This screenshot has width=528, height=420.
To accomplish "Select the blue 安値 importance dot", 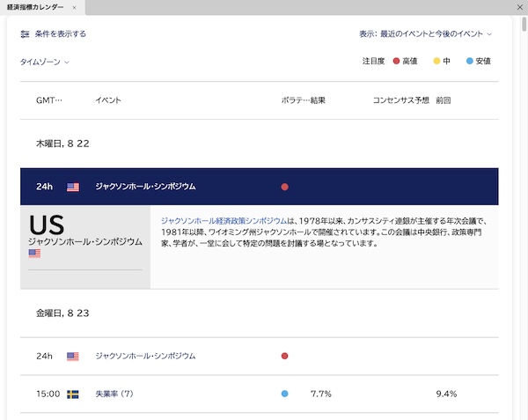I will point(469,61).
